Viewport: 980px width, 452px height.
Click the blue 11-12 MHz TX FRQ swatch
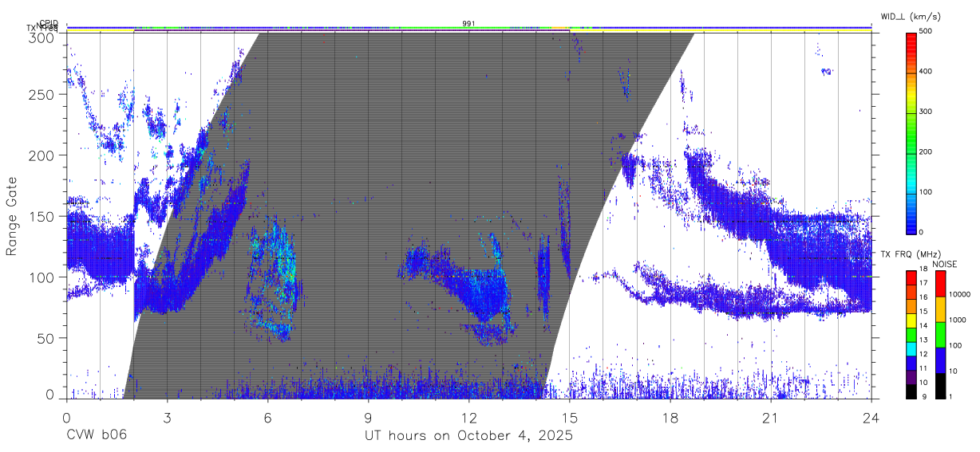[x=911, y=362]
